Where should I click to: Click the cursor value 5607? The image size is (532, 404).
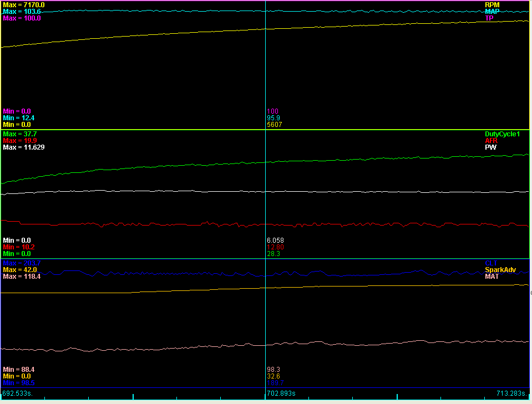coord(274,125)
